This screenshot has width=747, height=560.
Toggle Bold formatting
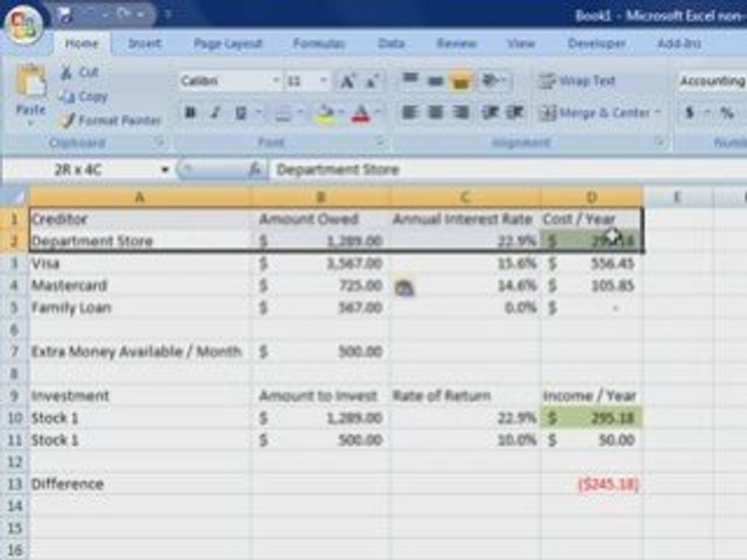click(x=191, y=113)
